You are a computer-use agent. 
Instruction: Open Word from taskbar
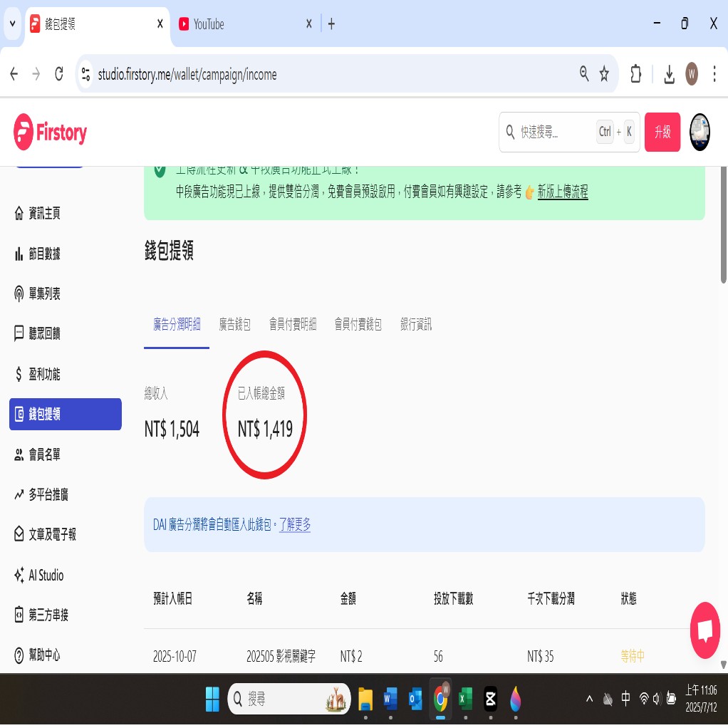point(390,699)
